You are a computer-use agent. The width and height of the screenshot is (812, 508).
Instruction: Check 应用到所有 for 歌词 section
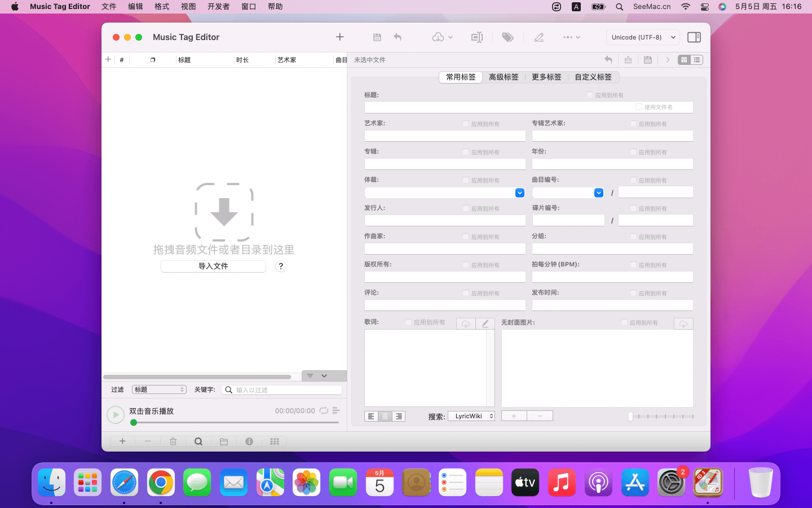408,322
